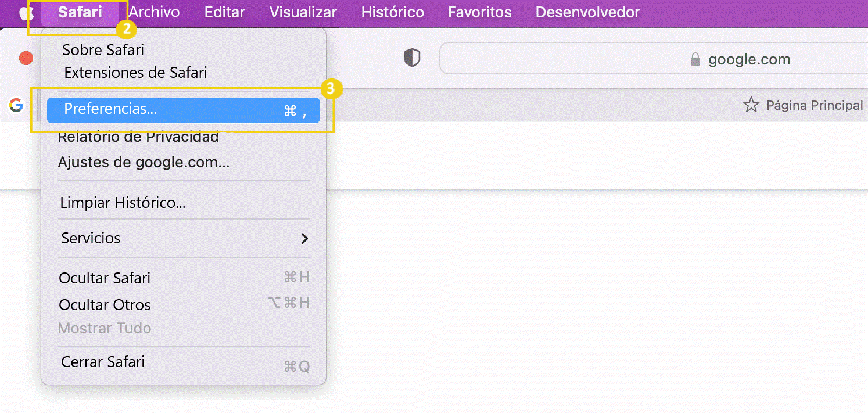Open the Apple menu
This screenshot has height=413, width=868.
coord(26,13)
